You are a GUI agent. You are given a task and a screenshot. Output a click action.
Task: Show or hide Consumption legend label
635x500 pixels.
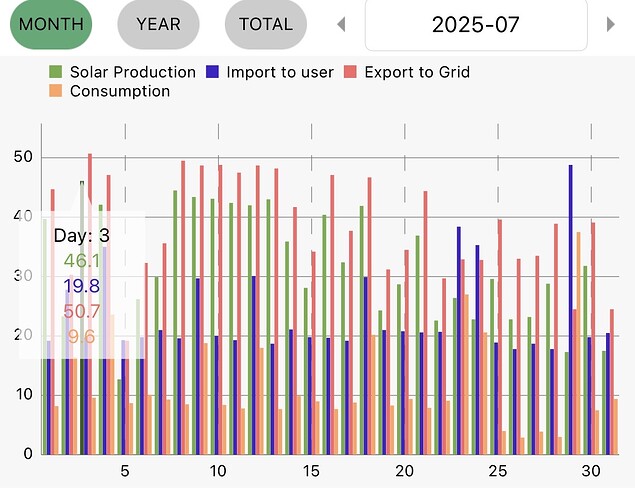120,91
